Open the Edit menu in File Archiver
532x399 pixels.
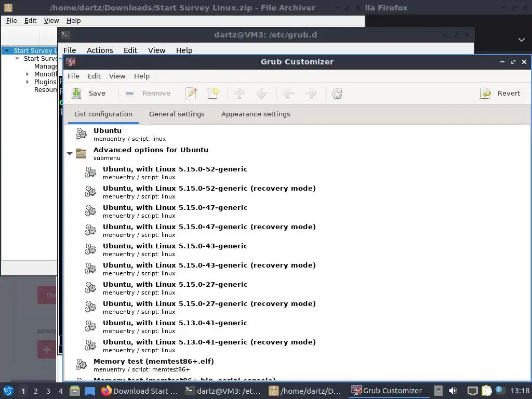30,21
